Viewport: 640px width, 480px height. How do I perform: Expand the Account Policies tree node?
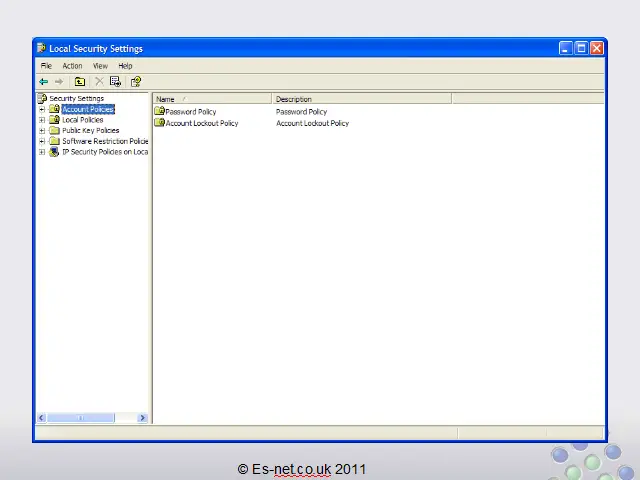coord(42,109)
